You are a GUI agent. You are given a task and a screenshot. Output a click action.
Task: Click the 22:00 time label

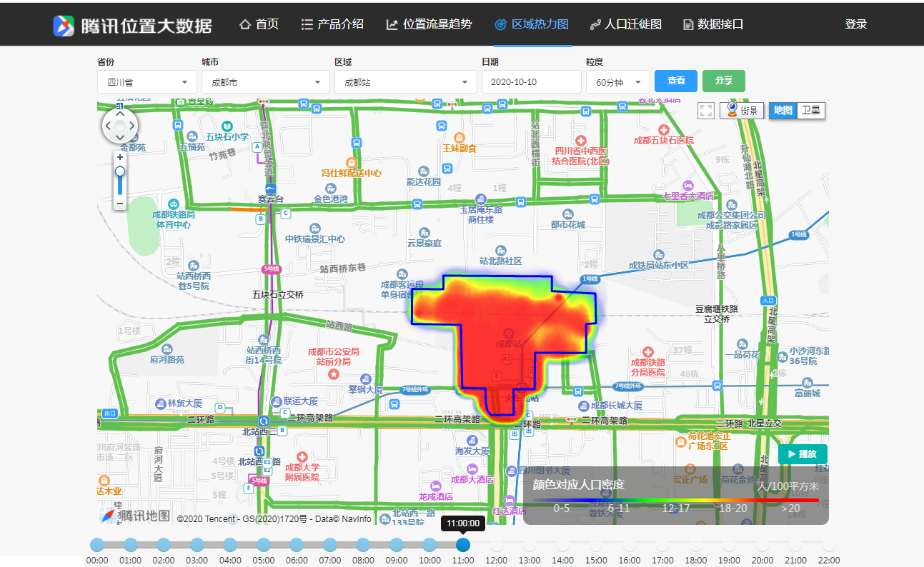click(x=828, y=561)
